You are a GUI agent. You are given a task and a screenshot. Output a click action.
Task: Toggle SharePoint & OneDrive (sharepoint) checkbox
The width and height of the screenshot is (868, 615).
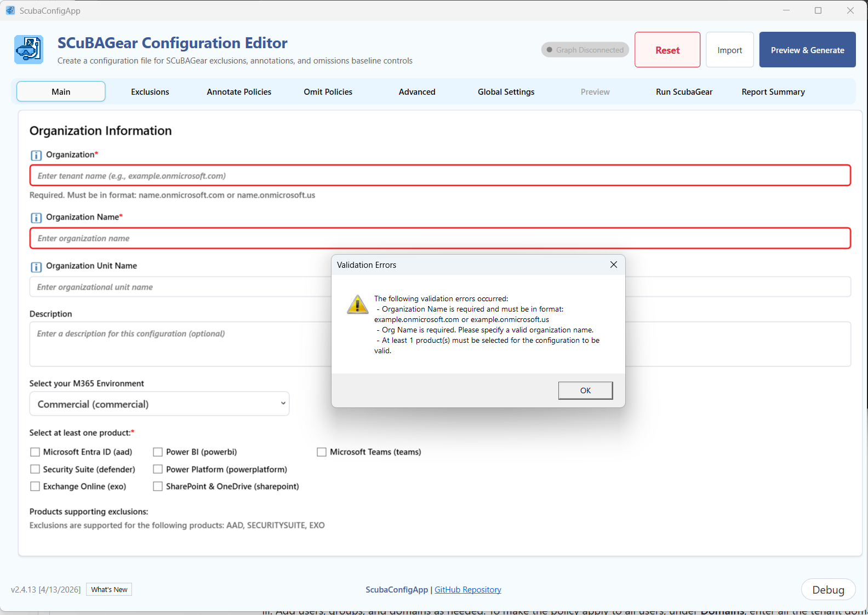158,486
